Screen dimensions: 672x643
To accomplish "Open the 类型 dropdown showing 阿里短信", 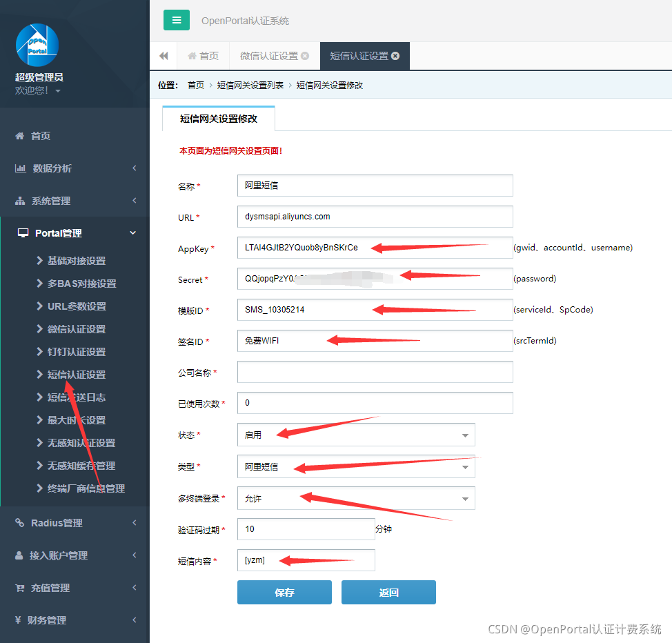I will click(x=356, y=467).
